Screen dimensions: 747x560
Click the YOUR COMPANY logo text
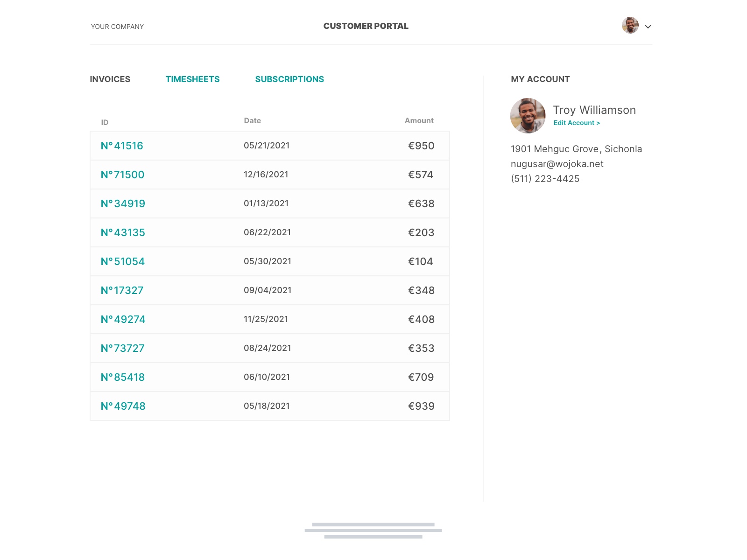117,27
